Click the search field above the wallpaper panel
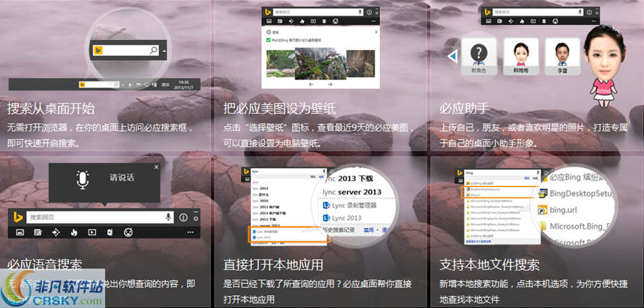Image resolution: width=644 pixels, height=308 pixels. point(318,12)
